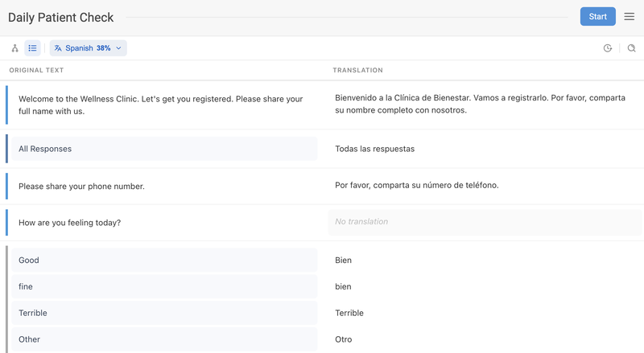Viewport: 644px width, 353px height.
Task: Click the Daily Patient Check title
Action: pos(61,17)
